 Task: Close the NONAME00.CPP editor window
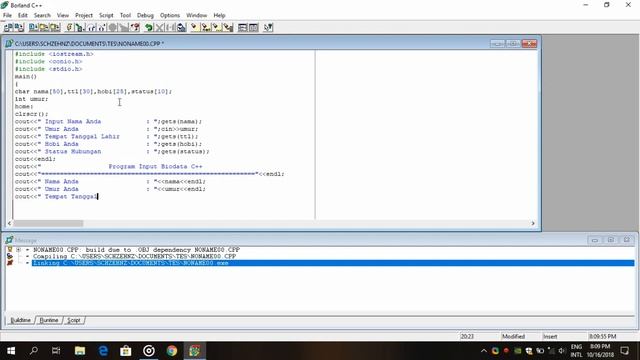point(529,44)
